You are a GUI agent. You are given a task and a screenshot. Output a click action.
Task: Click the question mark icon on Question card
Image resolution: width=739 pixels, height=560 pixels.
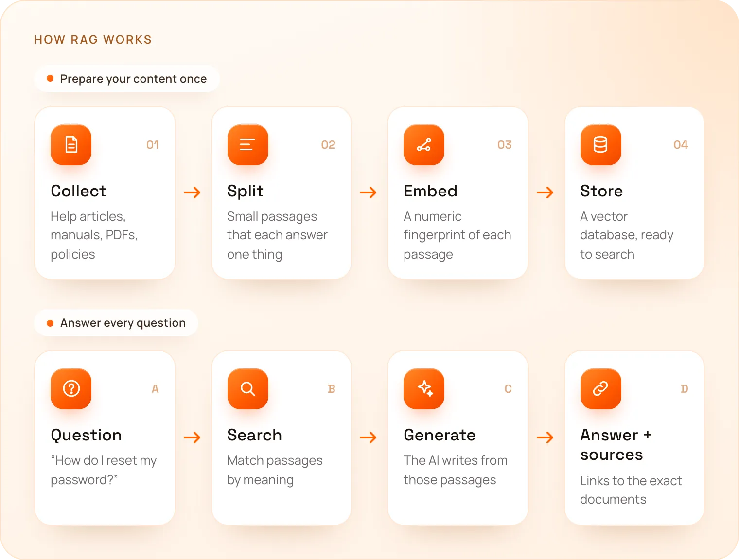coord(71,389)
